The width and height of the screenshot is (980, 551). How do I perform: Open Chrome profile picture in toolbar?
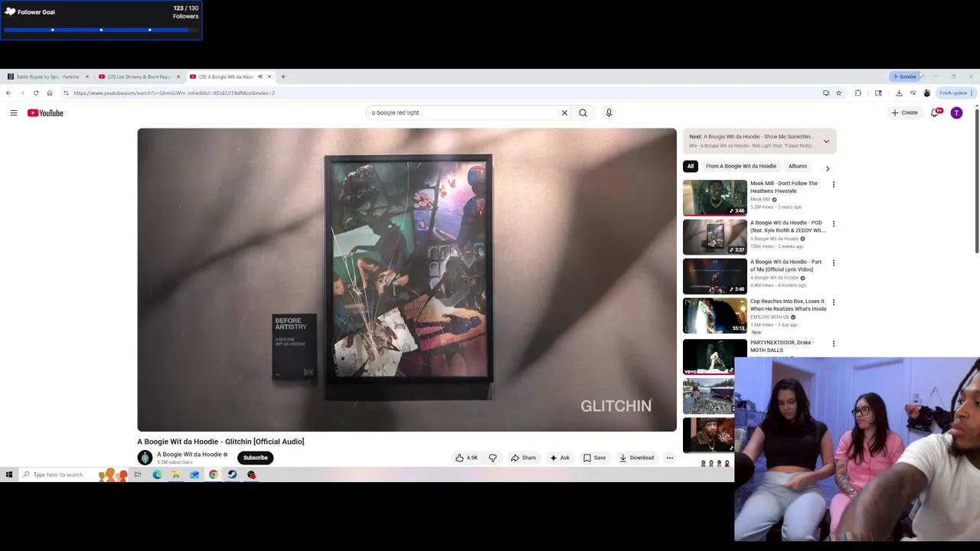926,93
